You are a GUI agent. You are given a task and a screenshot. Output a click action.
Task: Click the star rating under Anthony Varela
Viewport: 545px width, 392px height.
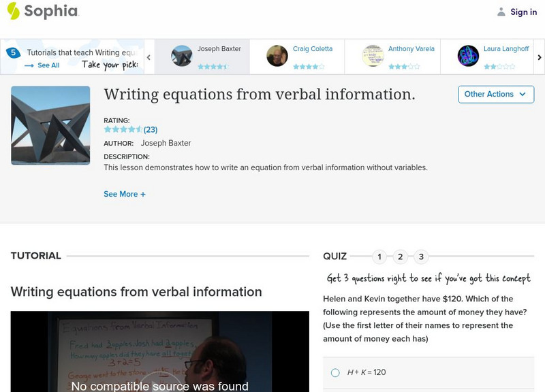[x=404, y=66]
